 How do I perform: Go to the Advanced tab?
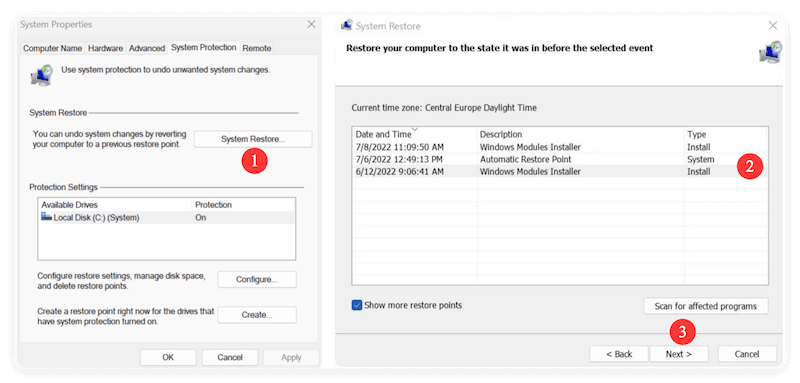[x=147, y=48]
